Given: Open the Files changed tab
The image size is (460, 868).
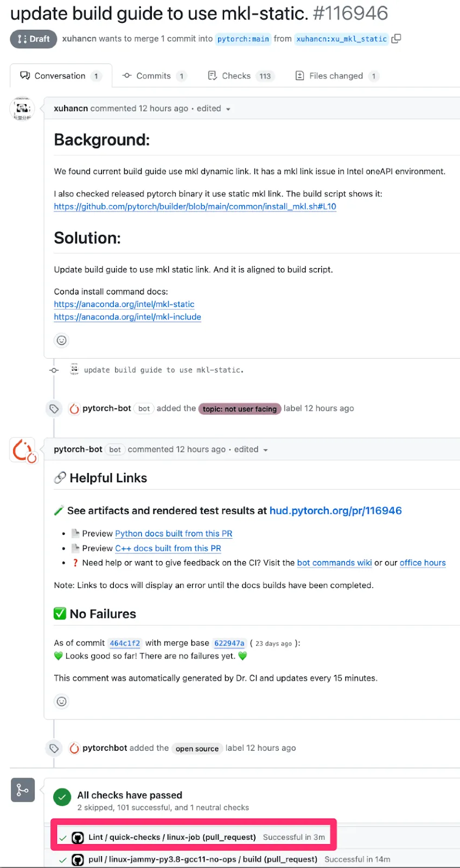Looking at the screenshot, I should 336,76.
